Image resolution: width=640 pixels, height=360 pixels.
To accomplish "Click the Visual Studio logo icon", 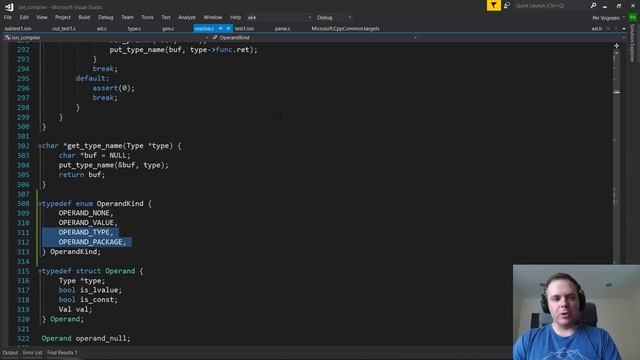I will pos(9,7).
